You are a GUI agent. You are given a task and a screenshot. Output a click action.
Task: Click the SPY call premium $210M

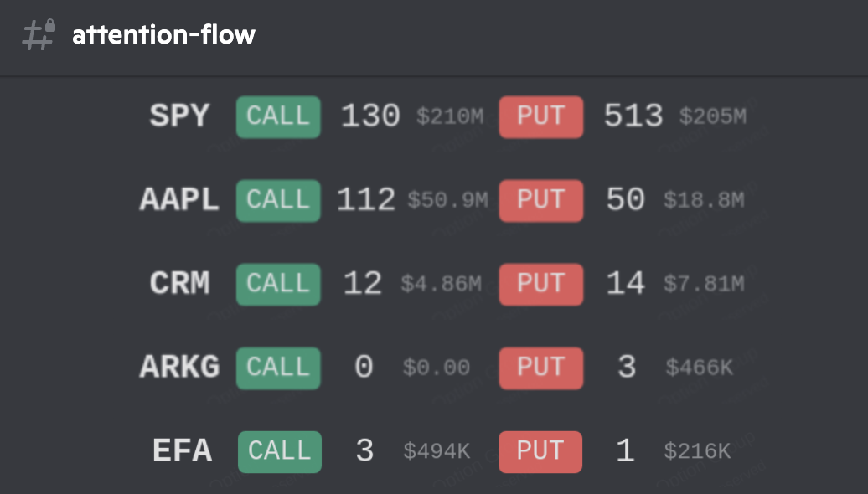(x=450, y=116)
